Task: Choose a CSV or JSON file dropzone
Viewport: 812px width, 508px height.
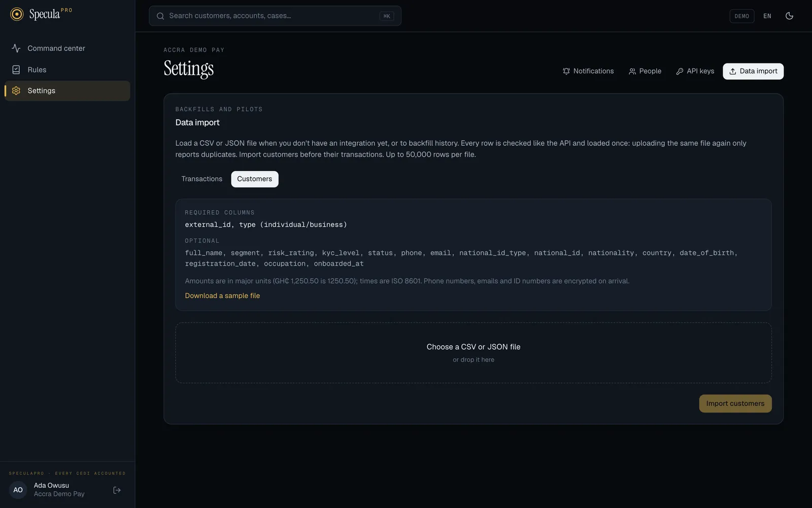Action: [x=473, y=353]
